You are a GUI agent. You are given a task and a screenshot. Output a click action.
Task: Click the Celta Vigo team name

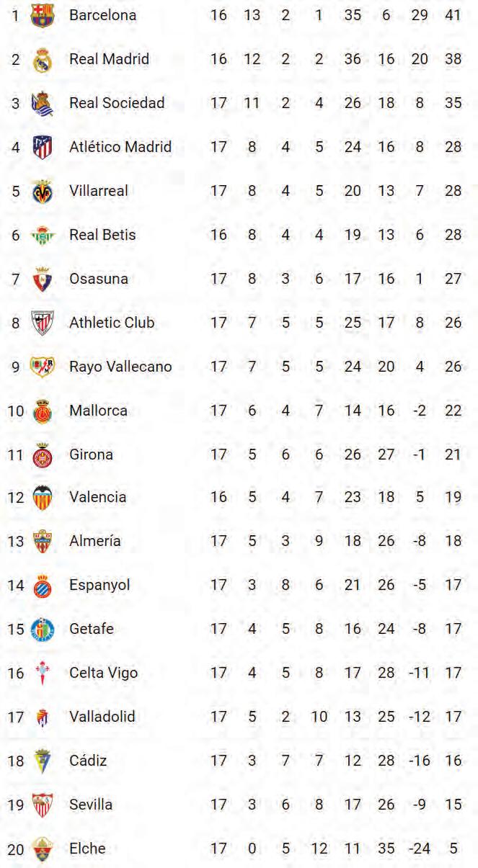coord(103,673)
